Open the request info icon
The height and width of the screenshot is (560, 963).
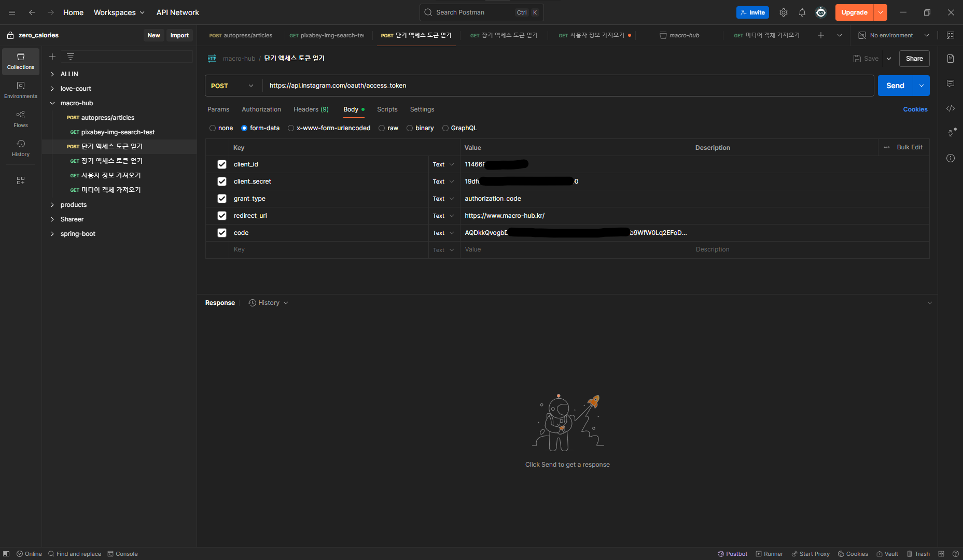(951, 158)
